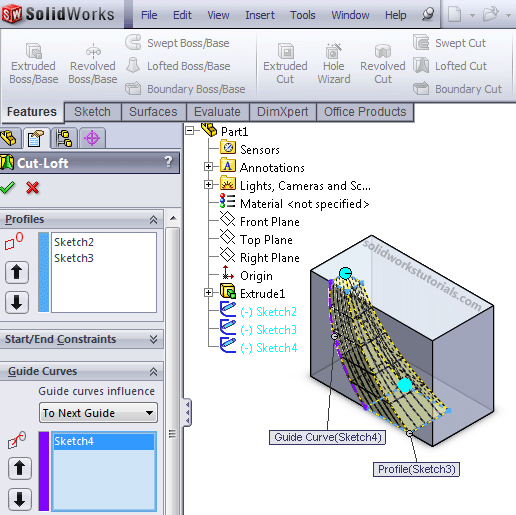Open the PropertyManager tab icon

tap(36, 138)
